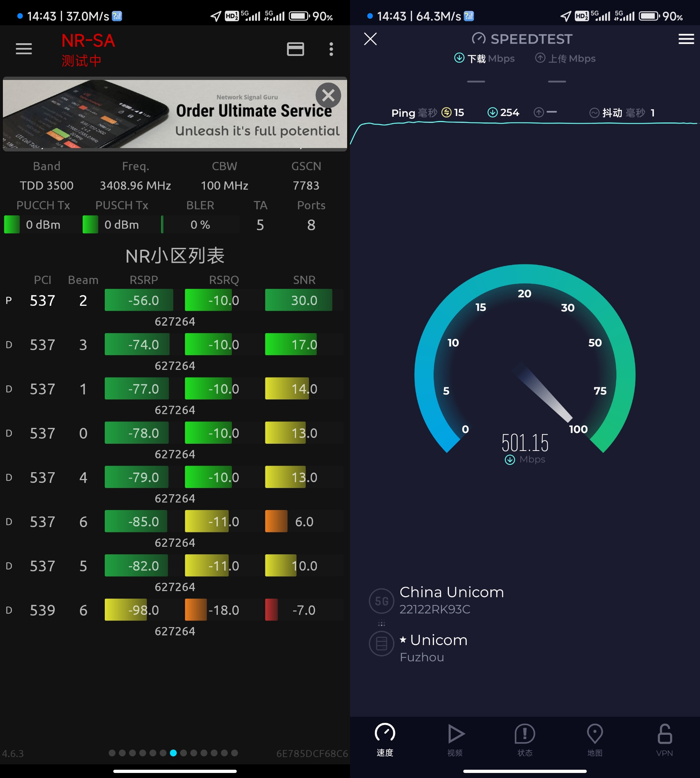Tap the 上传 Mbps upload label
Image resolution: width=700 pixels, height=778 pixels.
point(571,58)
